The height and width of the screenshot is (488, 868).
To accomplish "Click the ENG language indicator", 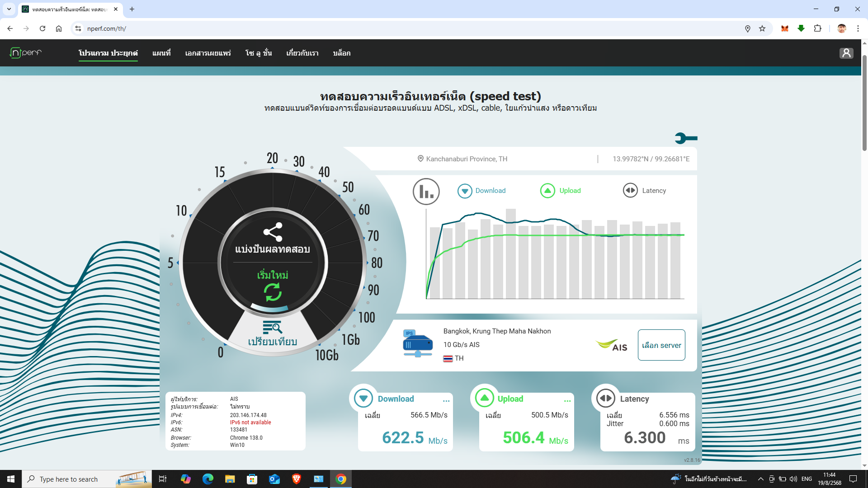I will coord(807,479).
